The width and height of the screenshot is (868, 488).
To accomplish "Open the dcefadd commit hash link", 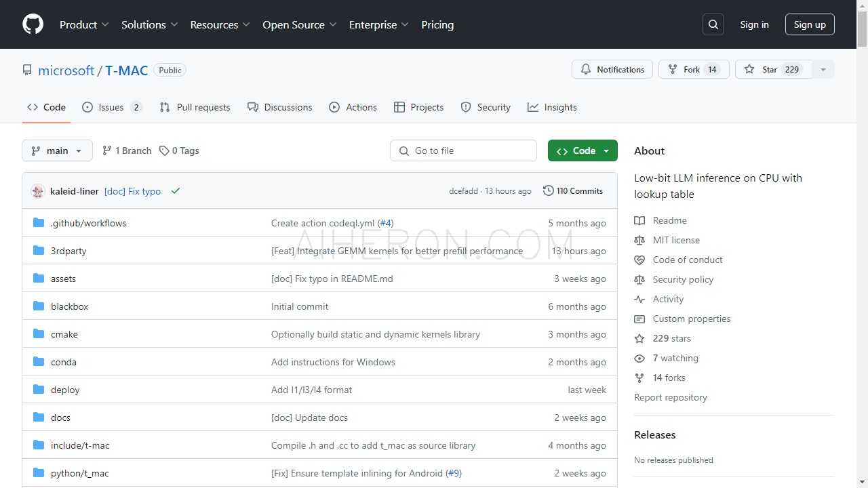I will 463,191.
